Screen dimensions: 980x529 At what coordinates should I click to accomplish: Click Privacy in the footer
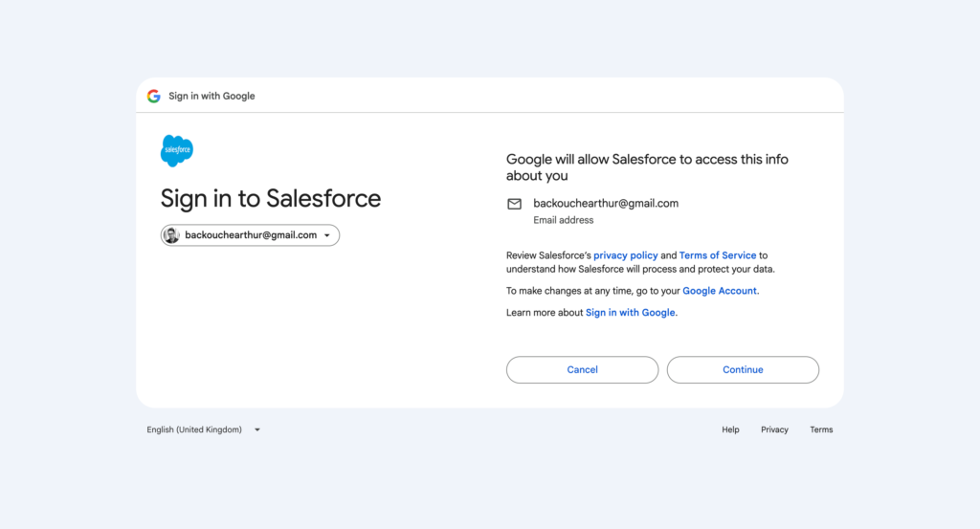774,430
